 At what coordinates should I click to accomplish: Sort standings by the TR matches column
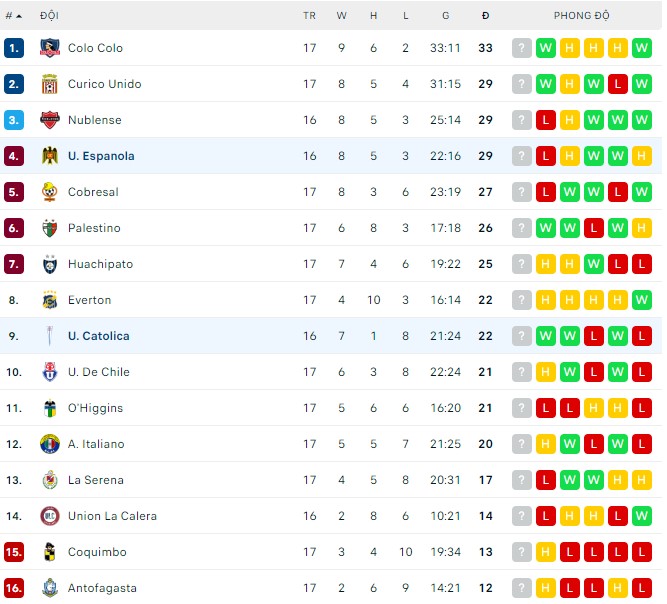(x=310, y=16)
